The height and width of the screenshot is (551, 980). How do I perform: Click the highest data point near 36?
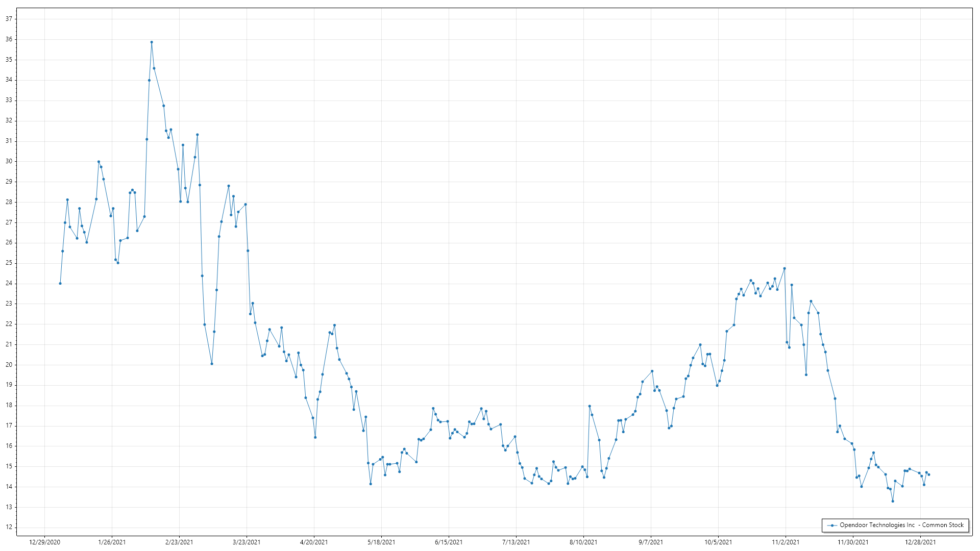152,42
